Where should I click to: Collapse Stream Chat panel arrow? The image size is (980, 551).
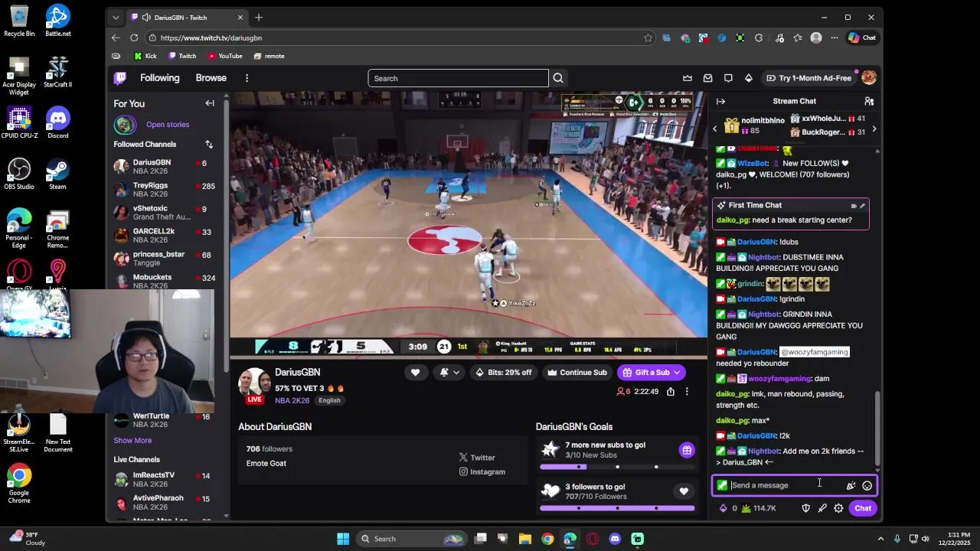coord(720,101)
